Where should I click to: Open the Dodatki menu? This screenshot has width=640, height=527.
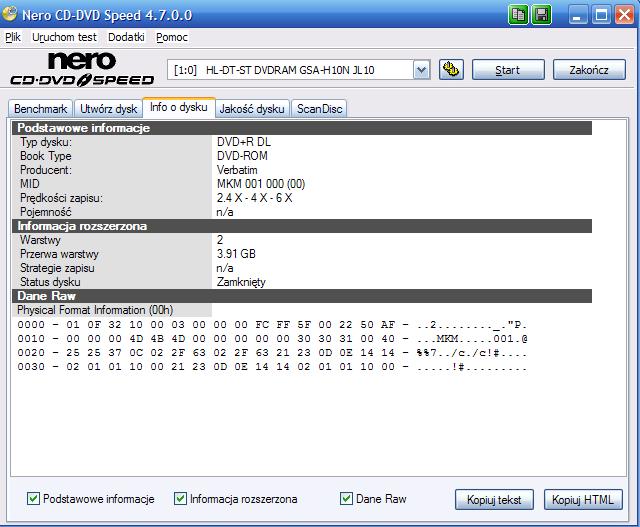tap(126, 37)
